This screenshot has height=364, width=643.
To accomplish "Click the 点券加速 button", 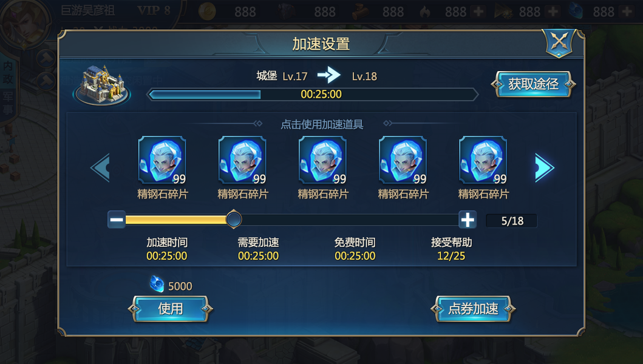I will click(x=473, y=309).
